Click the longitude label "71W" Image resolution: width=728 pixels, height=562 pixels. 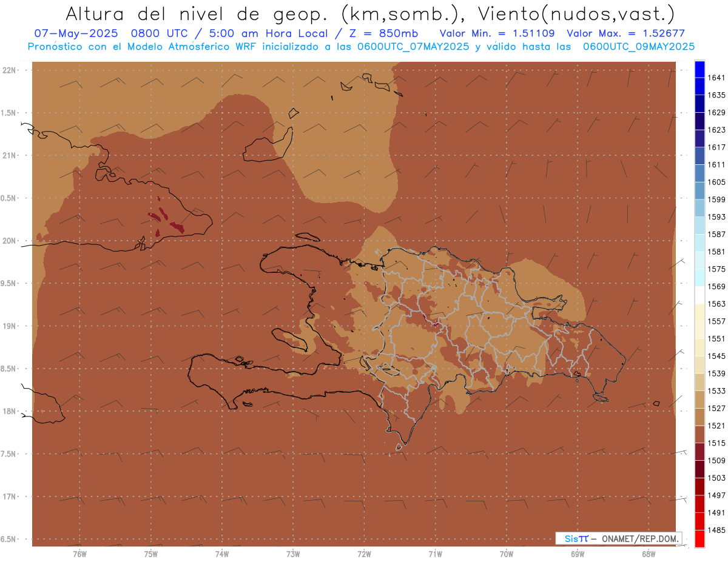click(435, 554)
